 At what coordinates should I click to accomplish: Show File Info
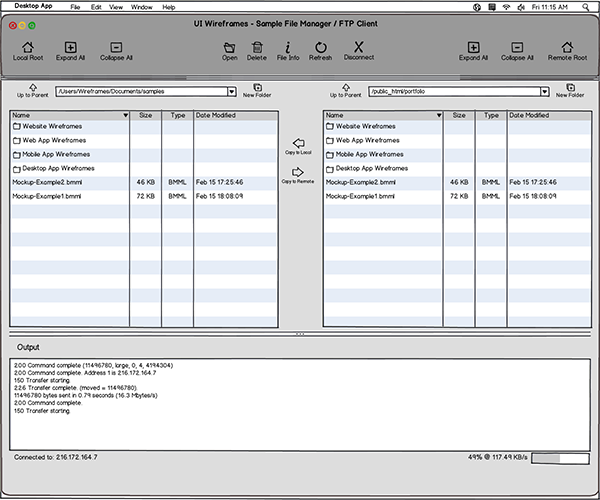[288, 47]
